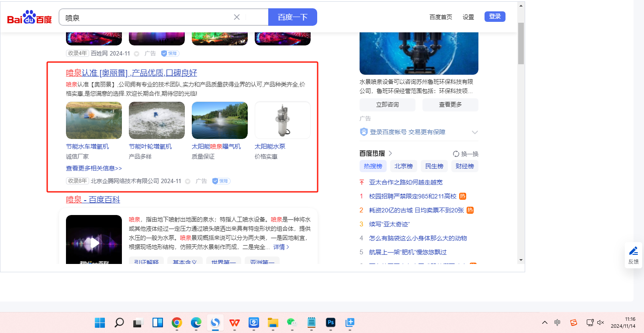Select the 北京榜 tab
Image resolution: width=644 pixels, height=333 pixels.
[x=404, y=166]
